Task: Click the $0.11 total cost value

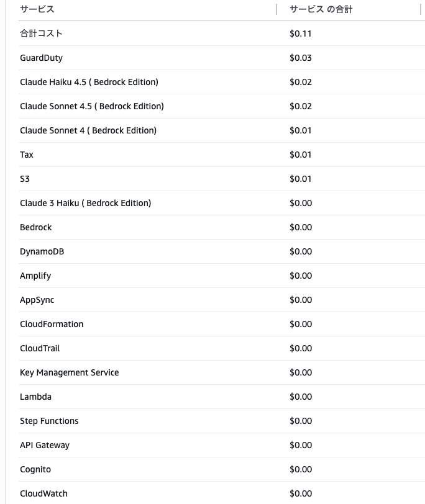Action: click(301, 34)
